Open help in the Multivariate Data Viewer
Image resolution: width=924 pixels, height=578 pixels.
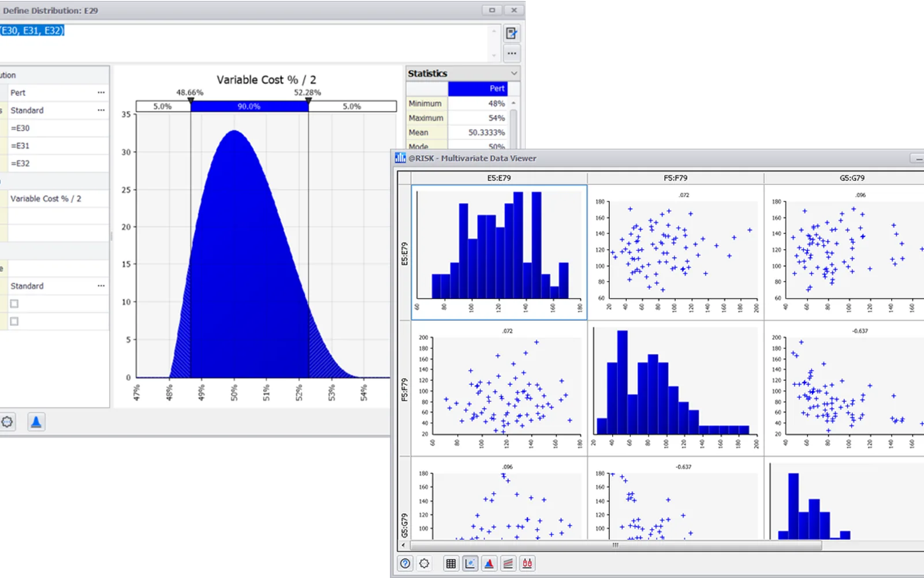405,563
